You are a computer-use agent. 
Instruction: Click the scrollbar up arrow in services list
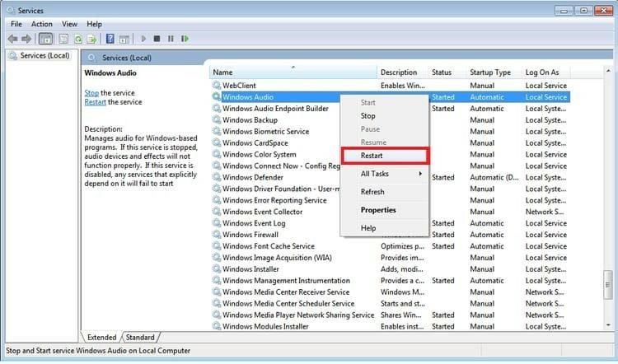609,71
